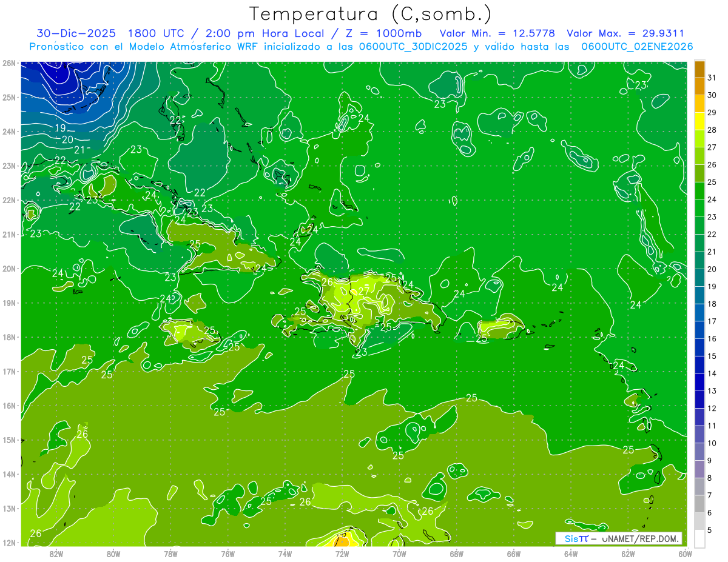The image size is (728, 562).
Task: Pick the legend swatch above 31
Action: 699,69
